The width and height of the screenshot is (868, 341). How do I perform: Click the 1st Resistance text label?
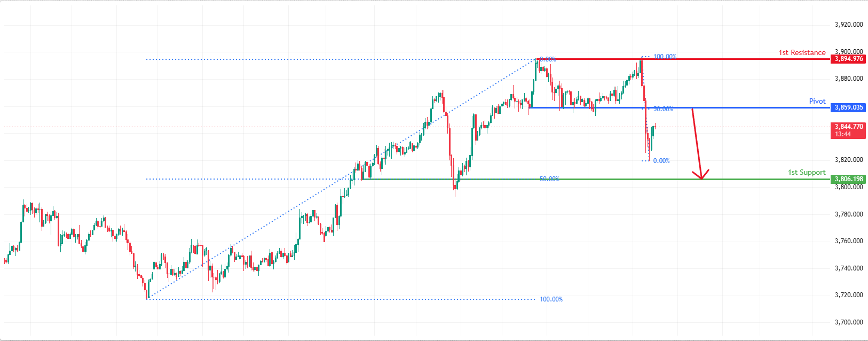pos(802,52)
